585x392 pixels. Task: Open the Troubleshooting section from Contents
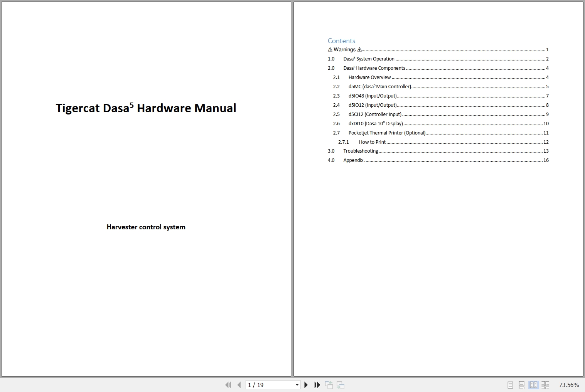pyautogui.click(x=361, y=151)
